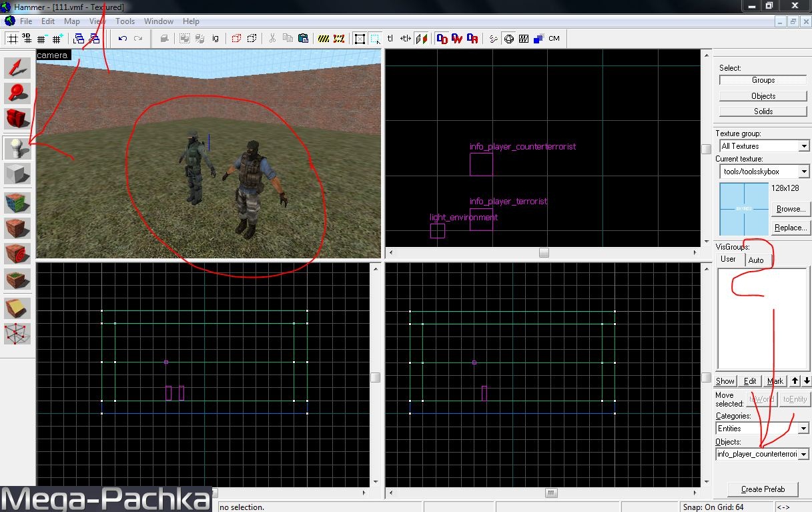Switch to the User VisGroups tab
The image size is (812, 512).
[x=729, y=259]
